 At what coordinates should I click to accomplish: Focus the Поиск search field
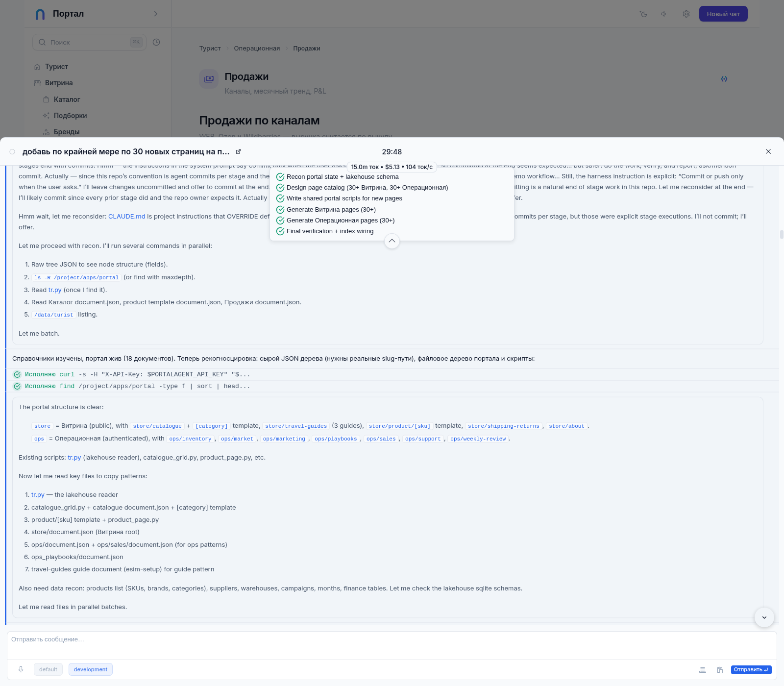[x=89, y=42]
